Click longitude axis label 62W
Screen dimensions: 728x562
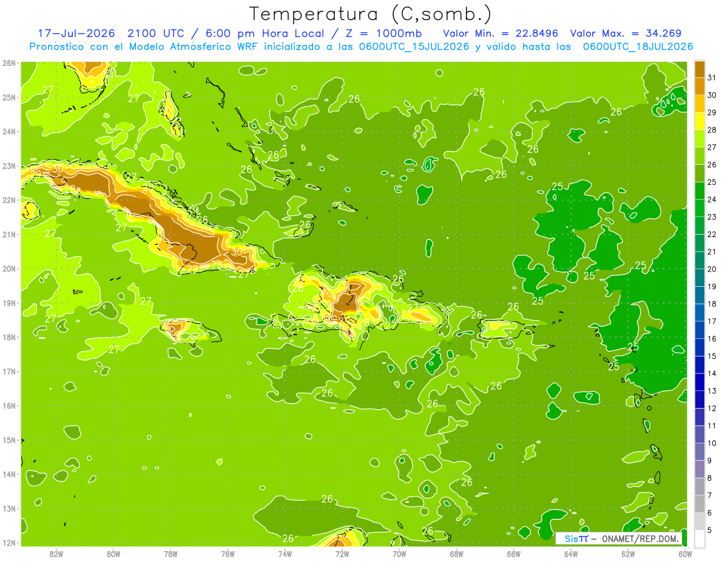pyautogui.click(x=628, y=554)
